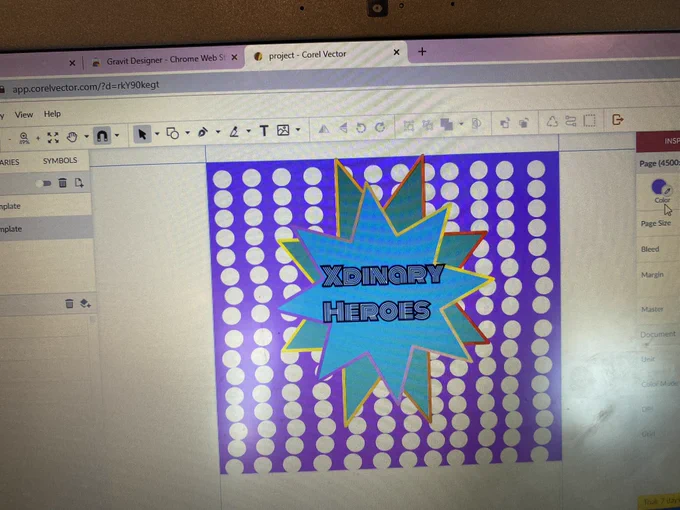Toggle the switch in pages panel
This screenshot has width=680, height=510.
44,183
